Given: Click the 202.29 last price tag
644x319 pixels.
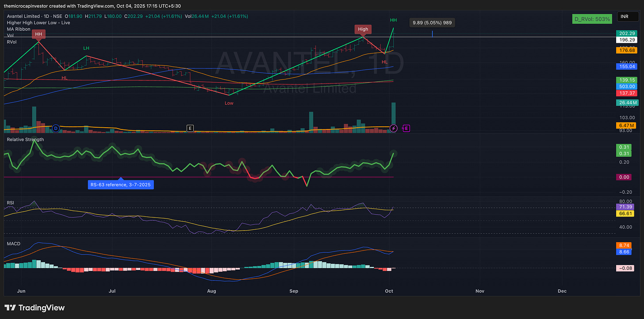Looking at the screenshot, I should 626,34.
